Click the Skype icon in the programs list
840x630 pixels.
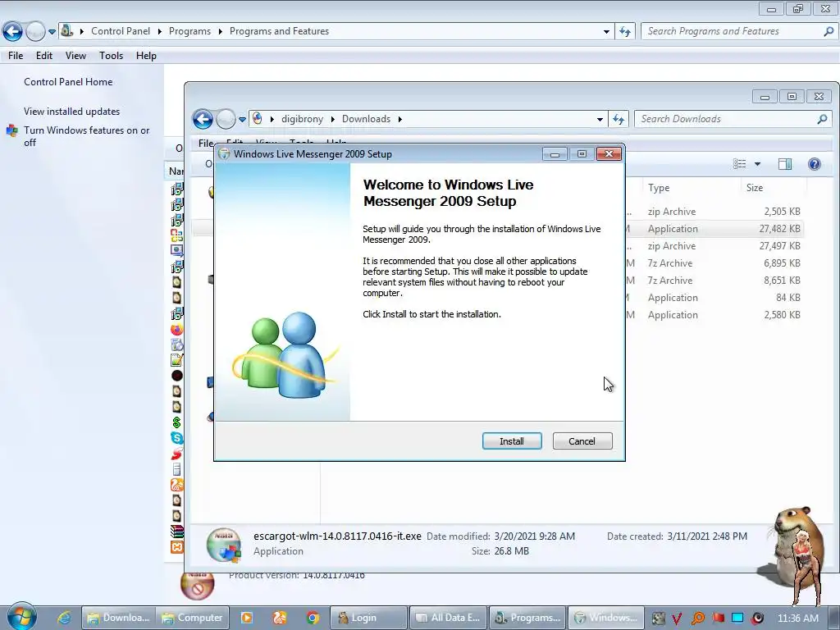coord(177,438)
